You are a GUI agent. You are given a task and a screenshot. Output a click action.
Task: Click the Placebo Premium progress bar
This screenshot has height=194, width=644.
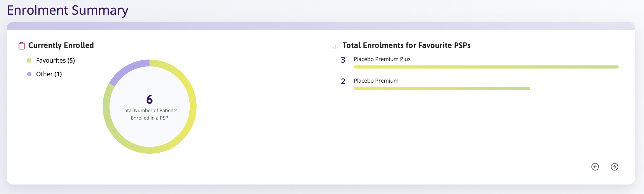442,89
